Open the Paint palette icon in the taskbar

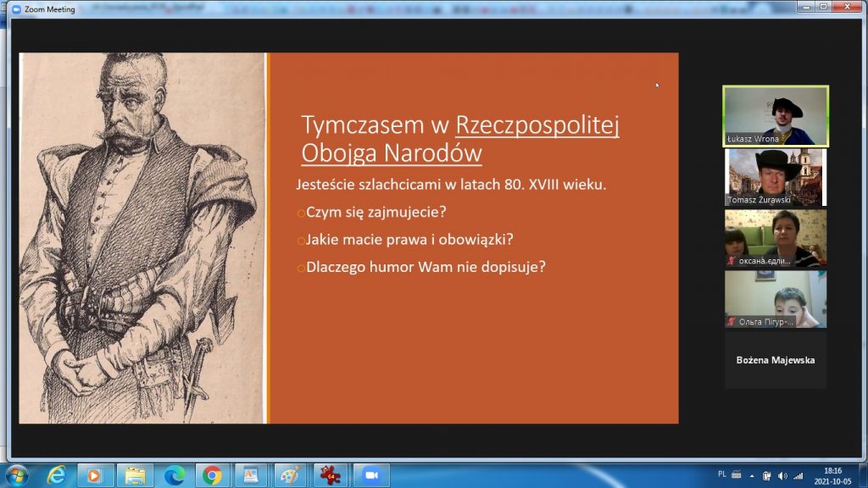pos(291,474)
